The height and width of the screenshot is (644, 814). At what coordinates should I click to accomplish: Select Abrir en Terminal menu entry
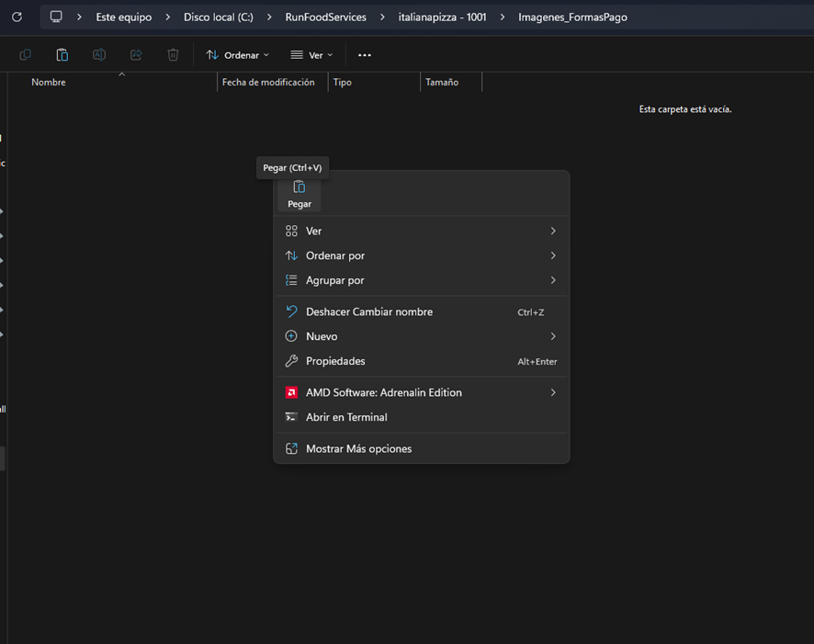tap(421, 417)
